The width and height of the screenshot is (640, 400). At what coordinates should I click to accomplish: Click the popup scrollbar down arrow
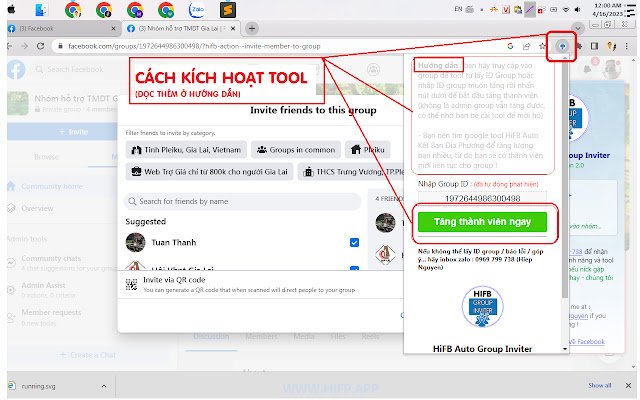point(565,349)
